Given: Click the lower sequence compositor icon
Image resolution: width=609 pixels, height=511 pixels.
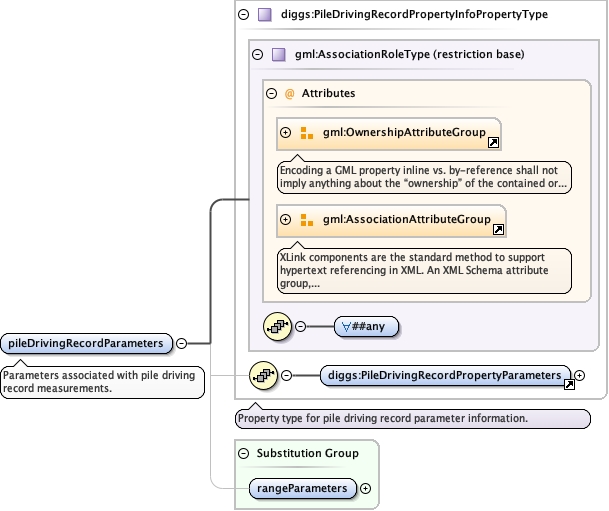Looking at the screenshot, I should point(264,376).
